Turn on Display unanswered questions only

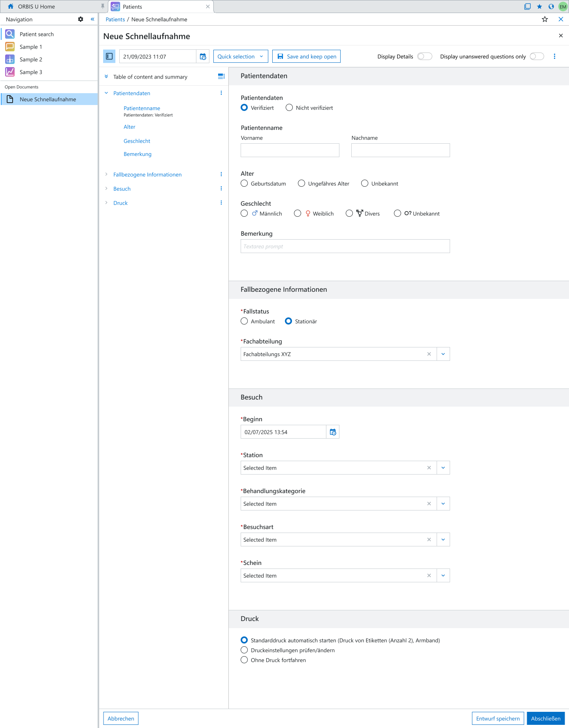tap(537, 56)
